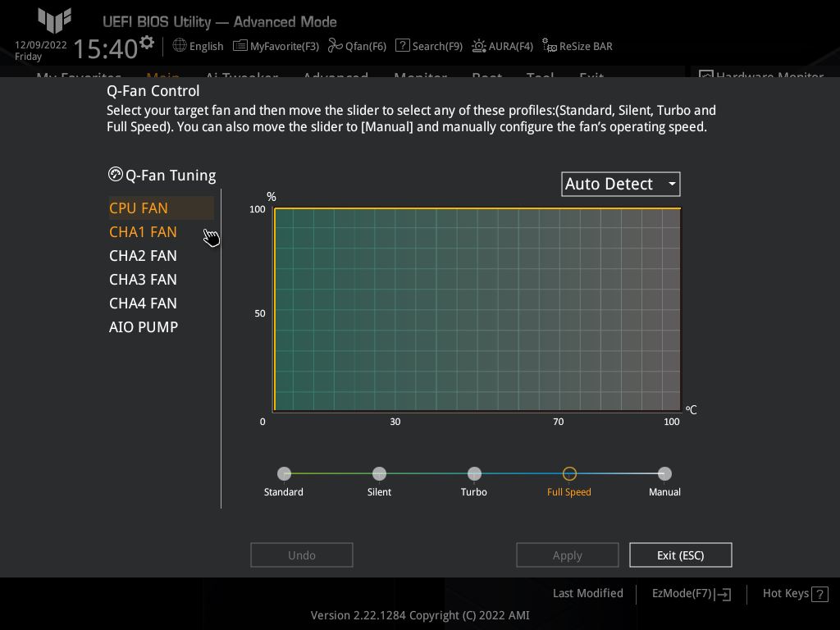Select the Full Speed fan profile
Image resolution: width=840 pixels, height=630 pixels.
pos(569,473)
